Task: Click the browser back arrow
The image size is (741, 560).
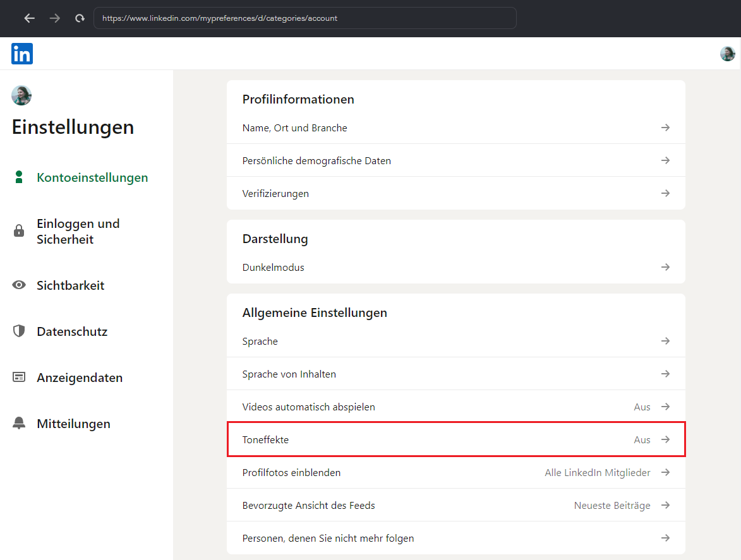Action: [30, 18]
